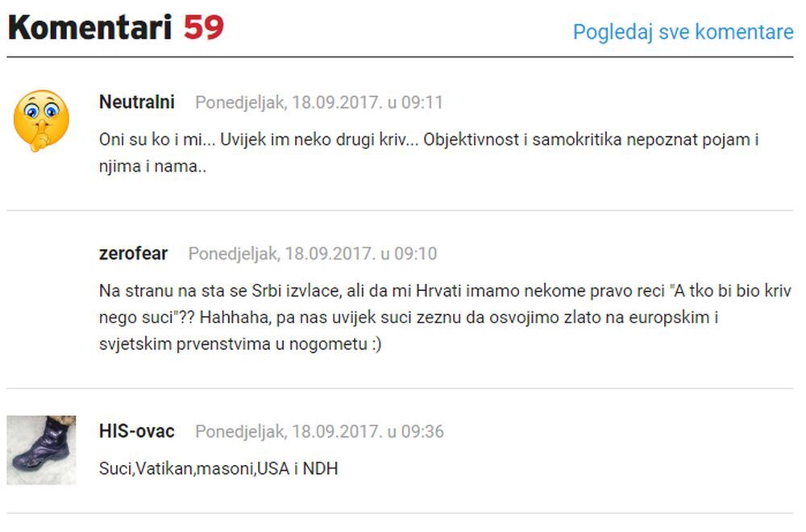Click the comment 'Suci,Vatikan,masoni,USA i NDH'
This screenshot has height=532, width=806.
click(218, 468)
